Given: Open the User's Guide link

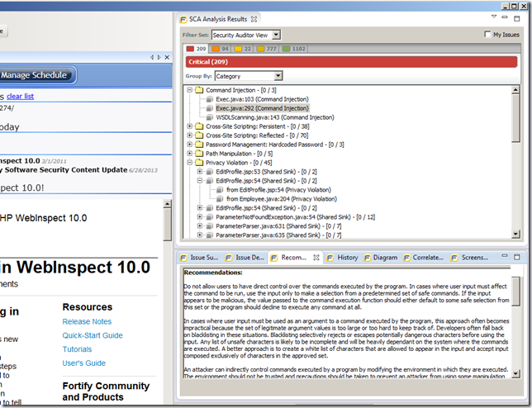Looking at the screenshot, I should click(83, 363).
